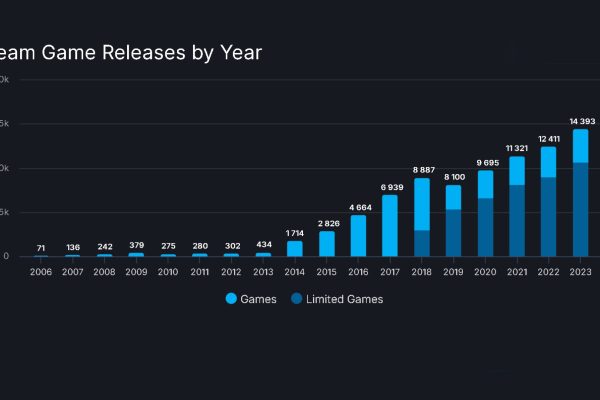Click the value label 280
The width and height of the screenshot is (600, 400).
(x=200, y=246)
